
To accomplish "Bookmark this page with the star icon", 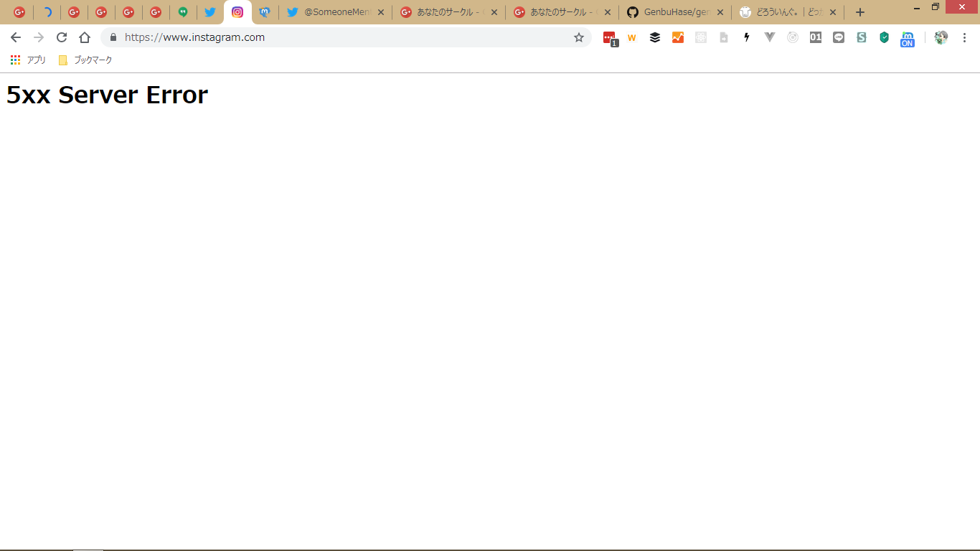I will 579,37.
